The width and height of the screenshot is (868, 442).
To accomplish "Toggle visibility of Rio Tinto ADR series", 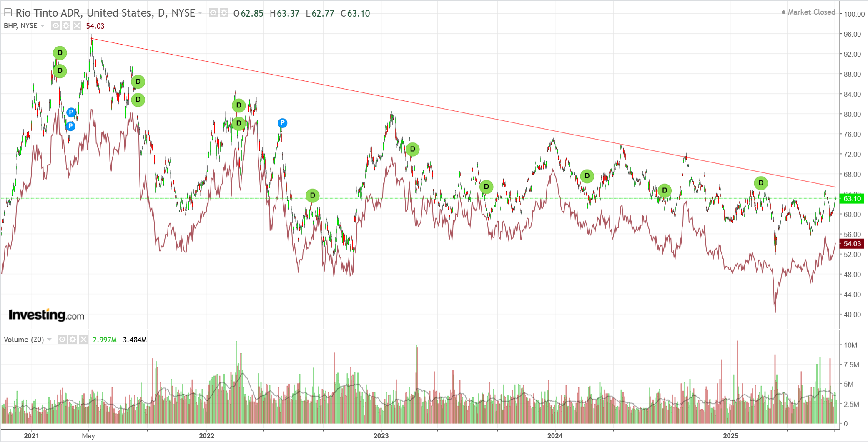I will point(213,13).
